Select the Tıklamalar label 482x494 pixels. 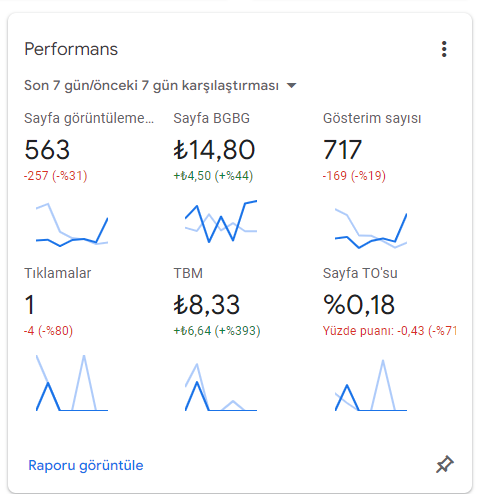(58, 273)
